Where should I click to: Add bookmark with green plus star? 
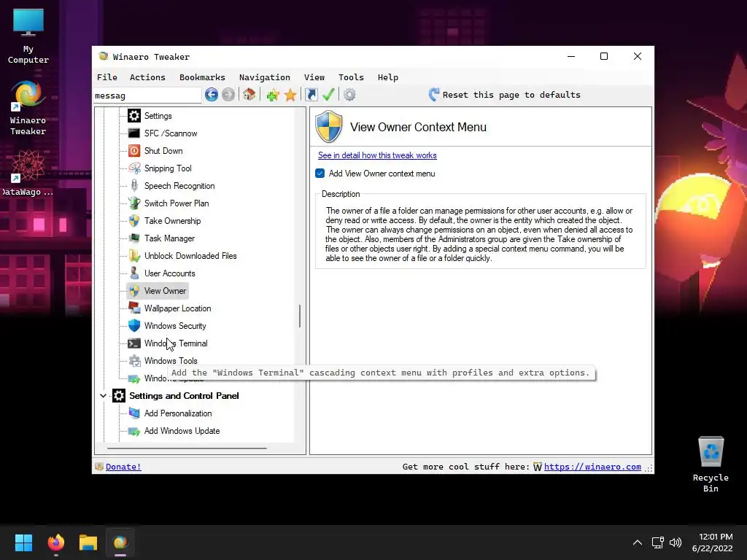tap(273, 95)
